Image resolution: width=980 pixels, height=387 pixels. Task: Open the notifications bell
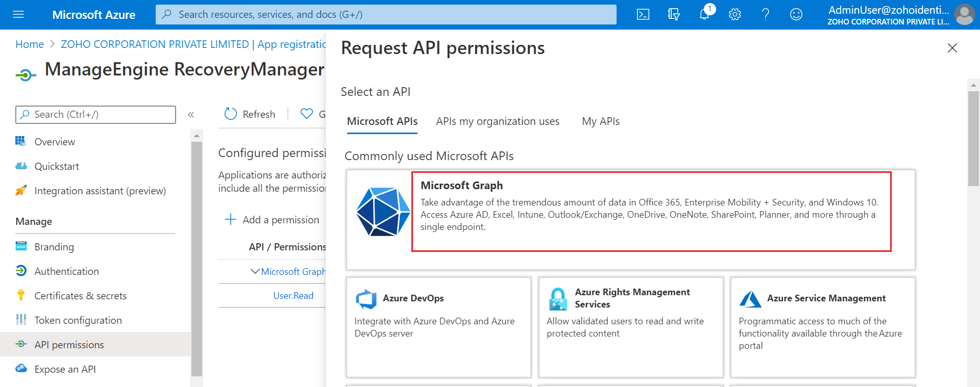click(704, 14)
